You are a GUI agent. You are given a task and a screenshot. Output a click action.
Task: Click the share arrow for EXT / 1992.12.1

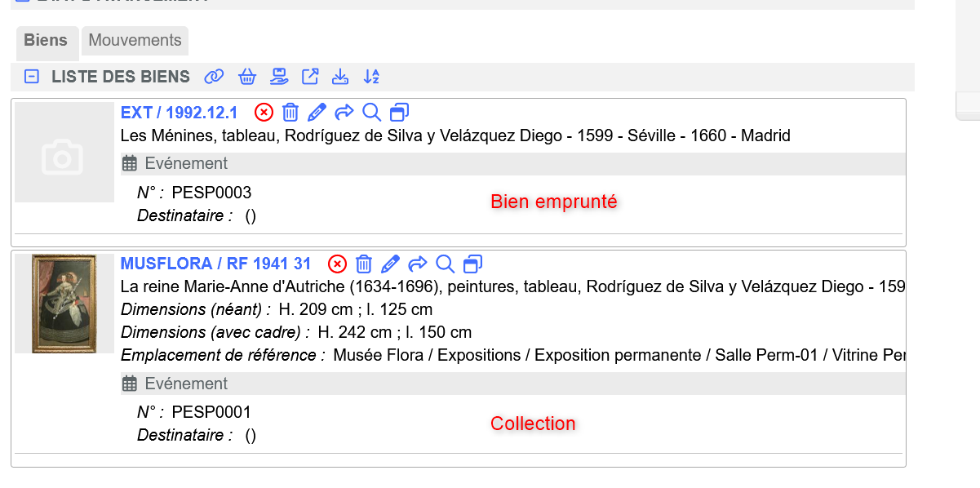(x=344, y=112)
